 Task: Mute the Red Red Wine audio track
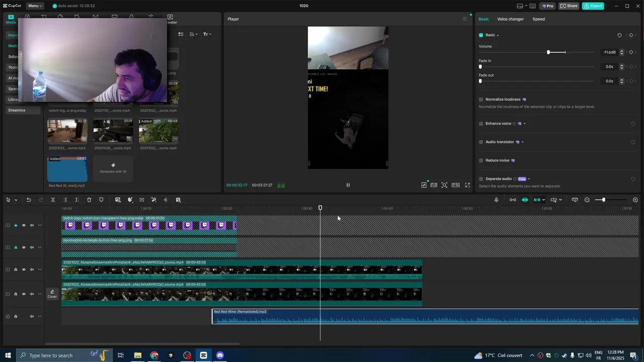pyautogui.click(x=32, y=316)
